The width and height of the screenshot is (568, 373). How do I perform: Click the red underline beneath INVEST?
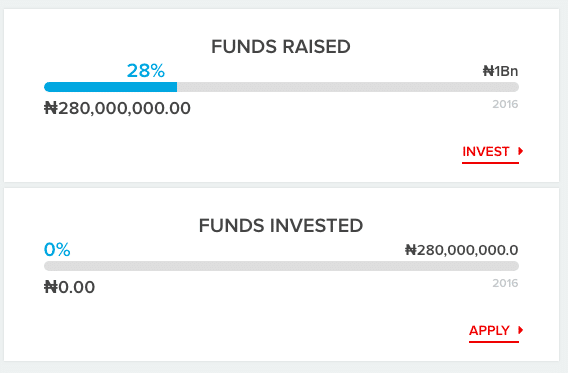[x=490, y=163]
